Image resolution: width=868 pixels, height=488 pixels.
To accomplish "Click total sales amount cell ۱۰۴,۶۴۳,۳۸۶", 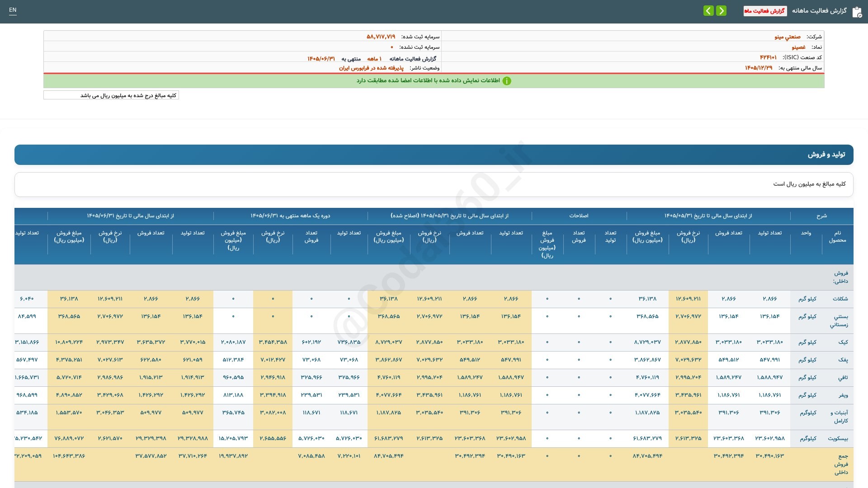I will point(69,456).
